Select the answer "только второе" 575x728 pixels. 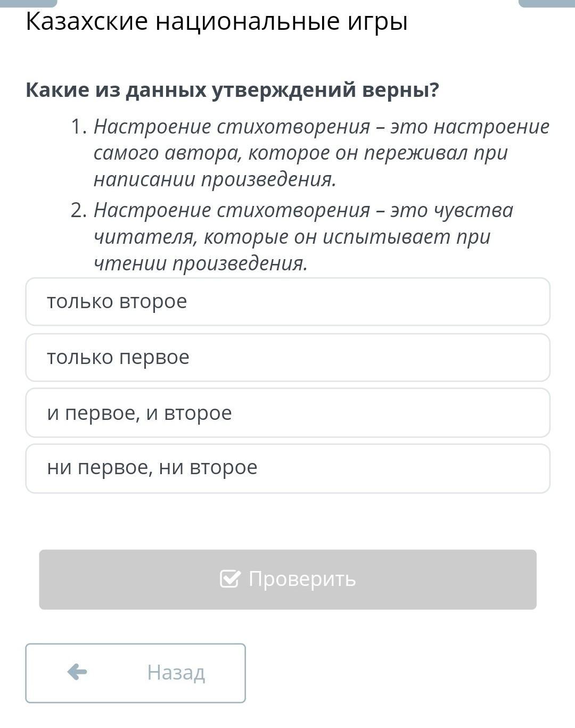287,302
